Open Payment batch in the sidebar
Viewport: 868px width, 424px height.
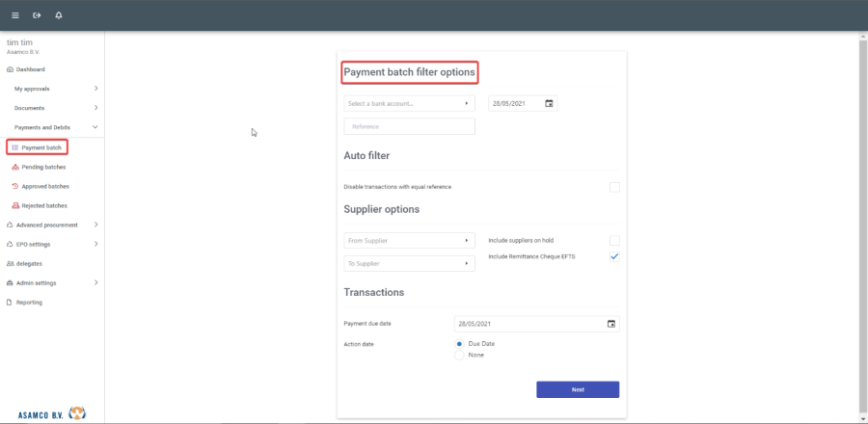(41, 147)
